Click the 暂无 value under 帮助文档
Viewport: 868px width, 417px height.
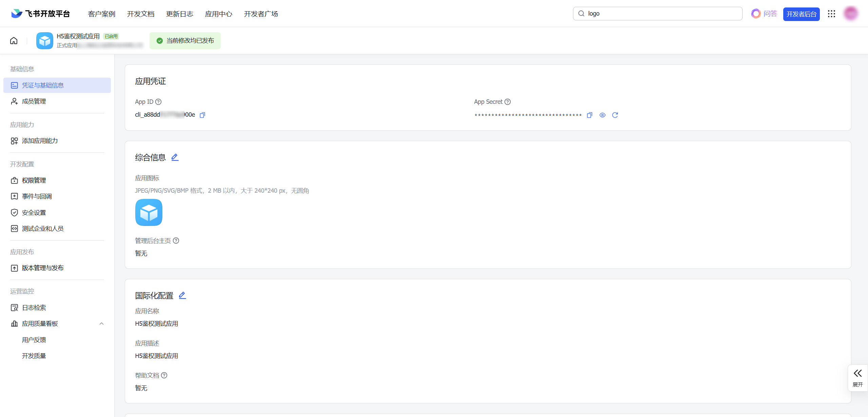tap(141, 388)
